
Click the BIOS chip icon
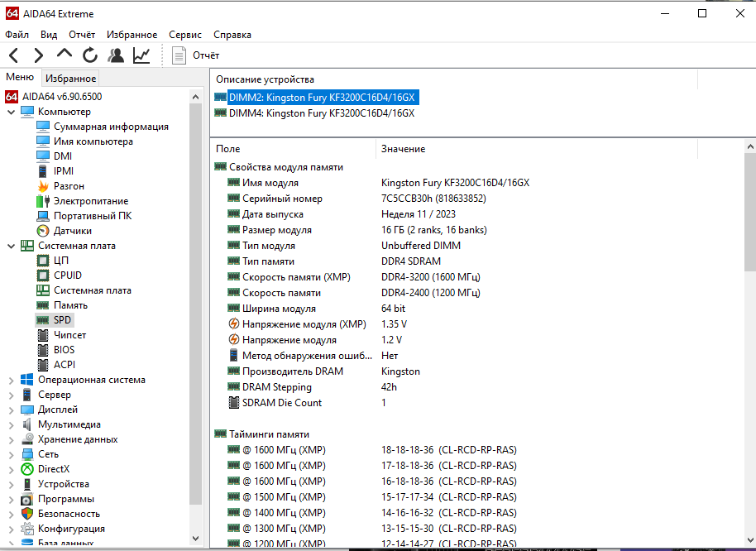click(x=43, y=350)
